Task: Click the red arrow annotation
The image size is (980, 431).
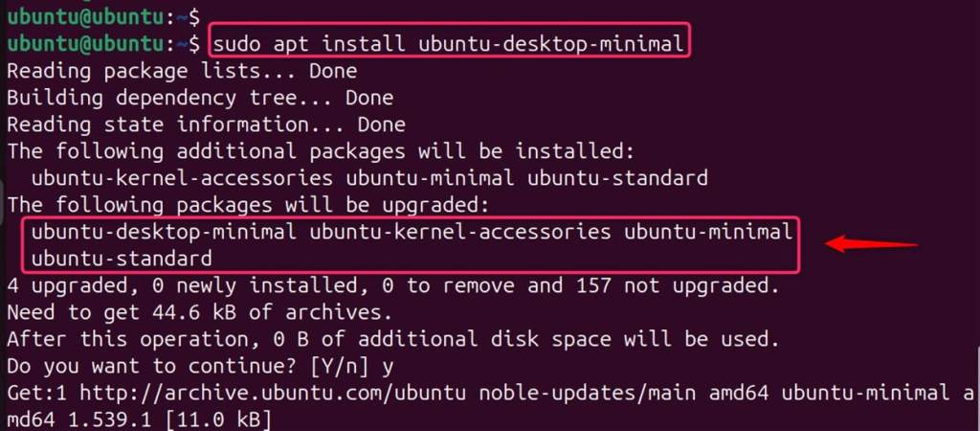Action: coord(872,244)
